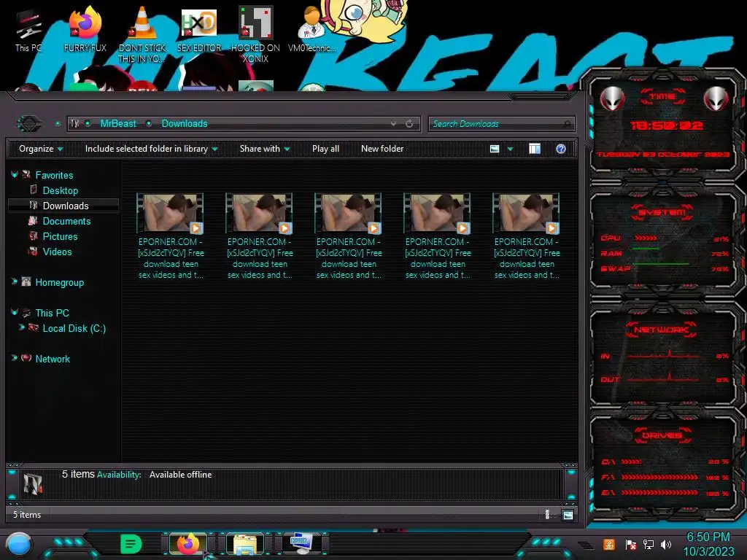Click the change view icon in toolbar
747x560 pixels.
495,149
